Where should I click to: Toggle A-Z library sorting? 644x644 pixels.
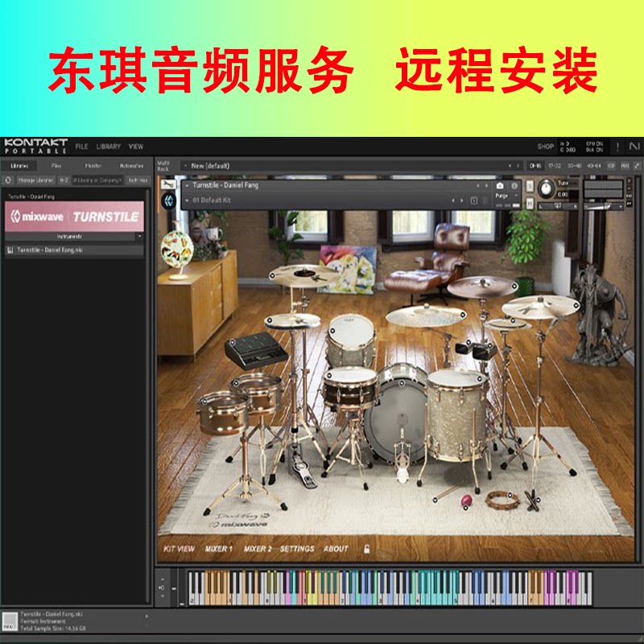pos(64,180)
